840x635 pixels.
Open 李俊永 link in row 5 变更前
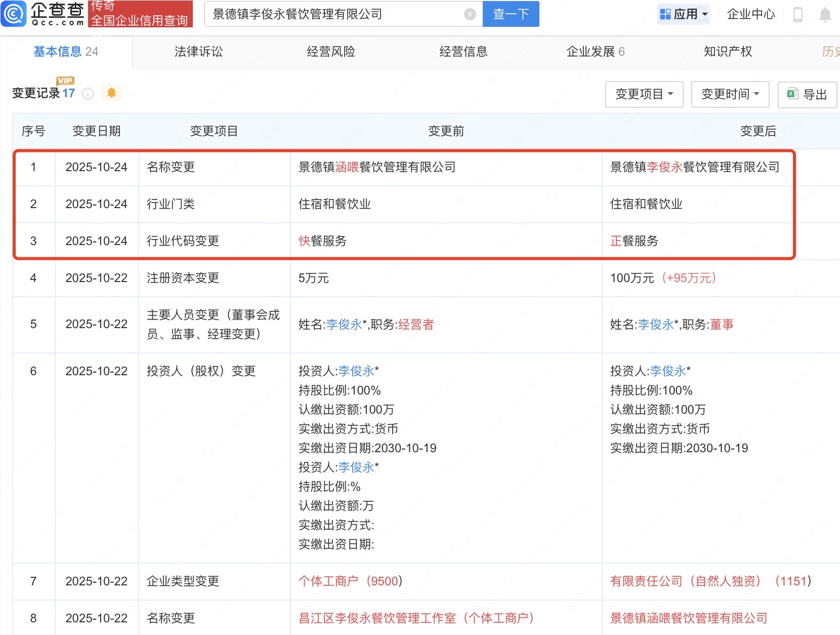344,325
